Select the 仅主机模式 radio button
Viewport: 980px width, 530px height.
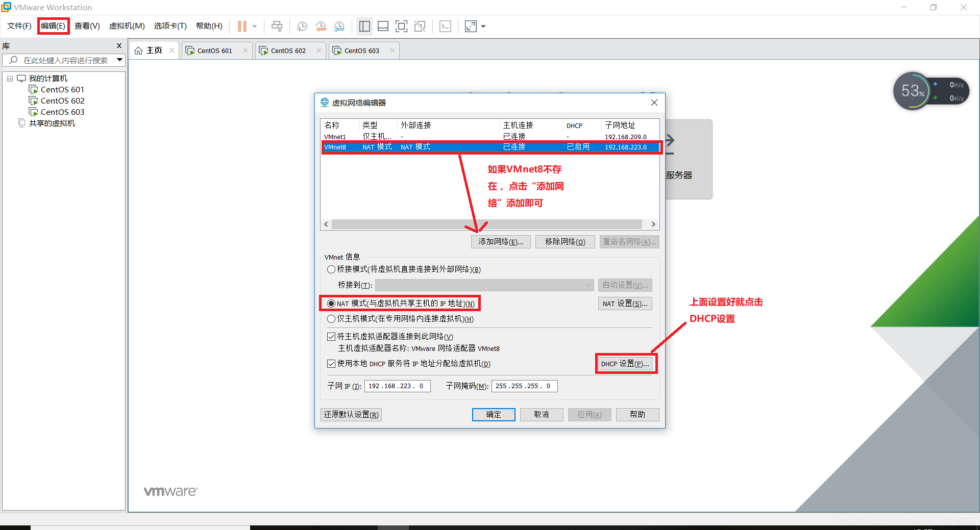click(x=331, y=319)
